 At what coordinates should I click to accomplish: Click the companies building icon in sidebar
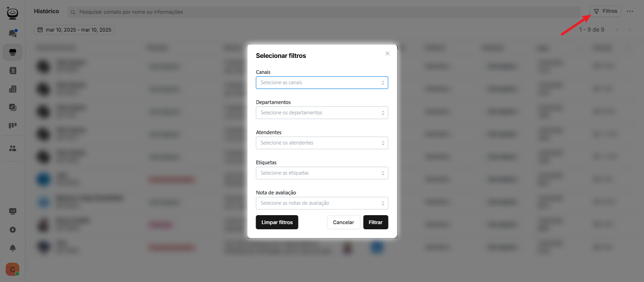(x=13, y=89)
